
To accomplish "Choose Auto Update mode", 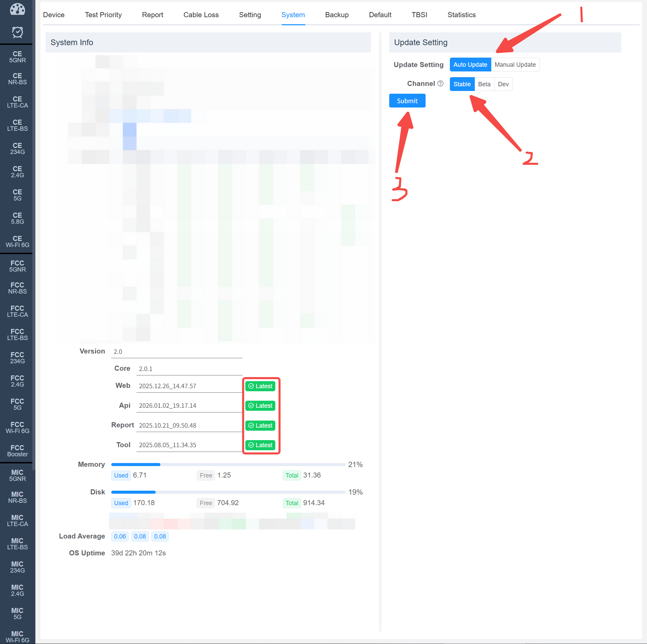I will (x=470, y=65).
